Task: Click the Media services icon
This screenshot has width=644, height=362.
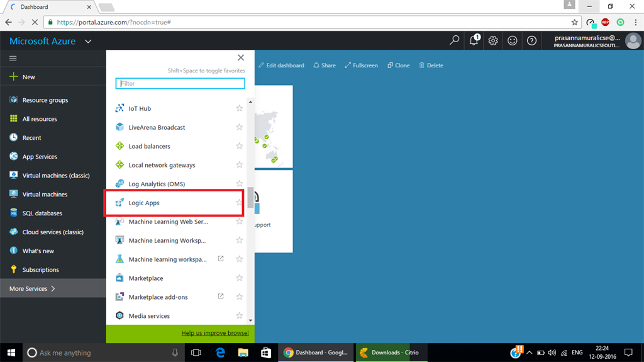Action: pyautogui.click(x=119, y=315)
